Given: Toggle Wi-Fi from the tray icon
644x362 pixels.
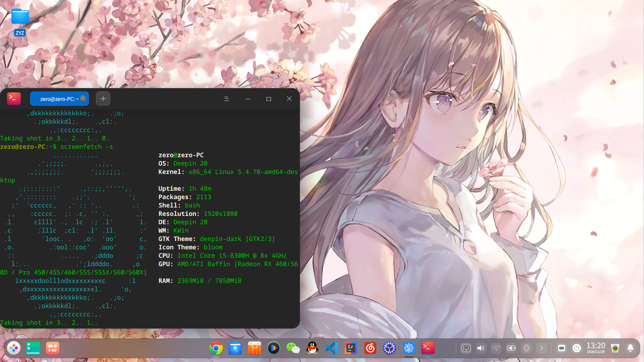Looking at the screenshot, I should click(x=496, y=348).
